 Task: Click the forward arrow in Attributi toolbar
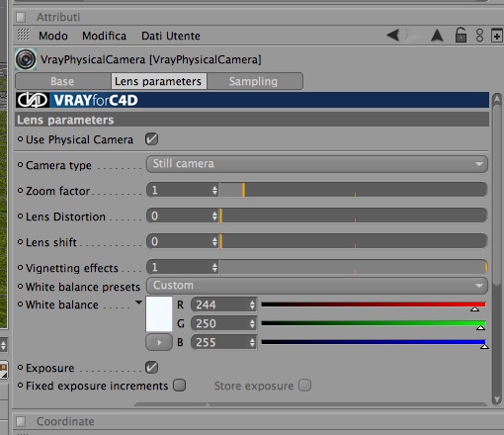pyautogui.click(x=412, y=35)
